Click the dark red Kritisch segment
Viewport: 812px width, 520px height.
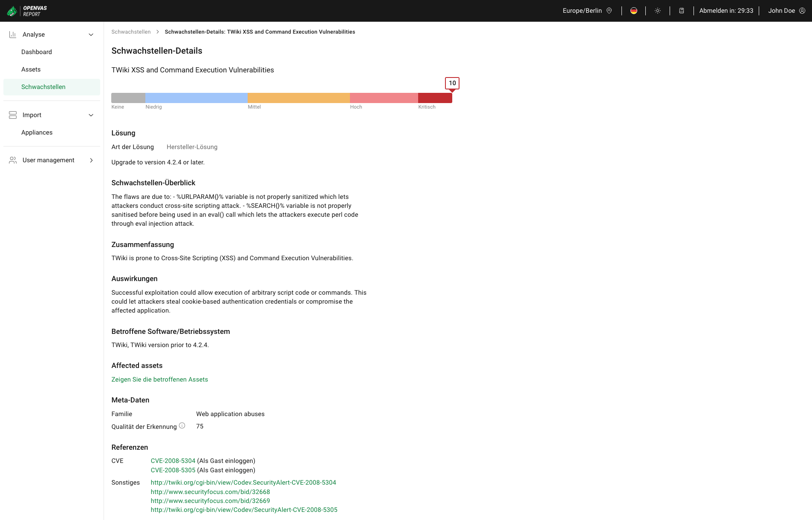pos(435,98)
